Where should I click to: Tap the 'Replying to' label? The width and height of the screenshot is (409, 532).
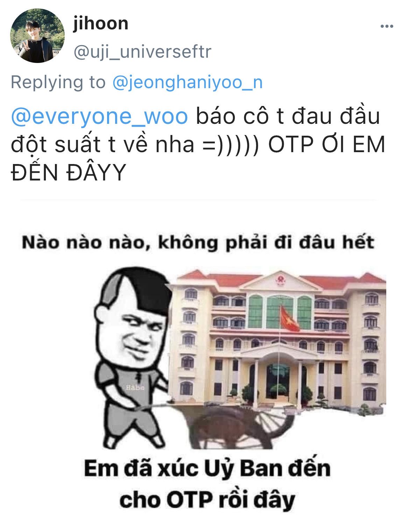(x=58, y=83)
